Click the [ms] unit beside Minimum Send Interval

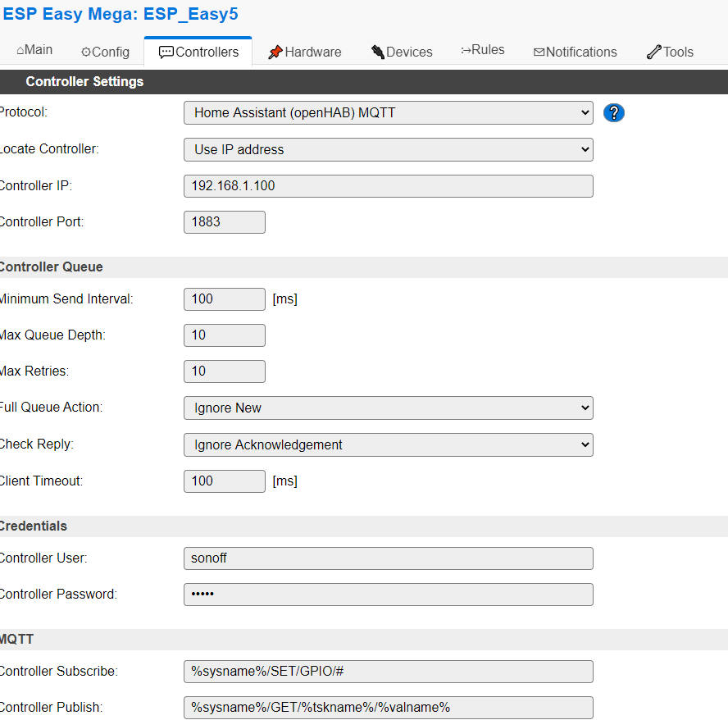tap(285, 299)
